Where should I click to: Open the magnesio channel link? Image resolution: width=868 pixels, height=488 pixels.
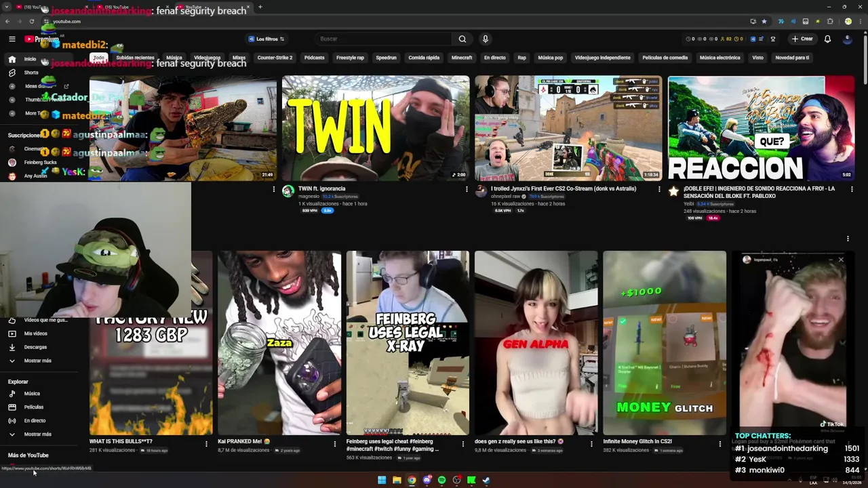coord(309,197)
